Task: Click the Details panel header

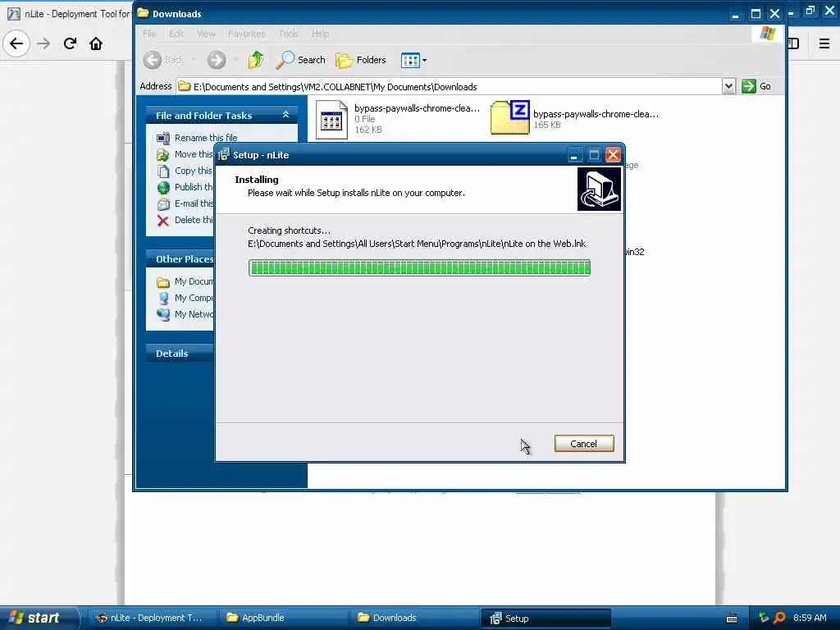Action: pyautogui.click(x=180, y=354)
